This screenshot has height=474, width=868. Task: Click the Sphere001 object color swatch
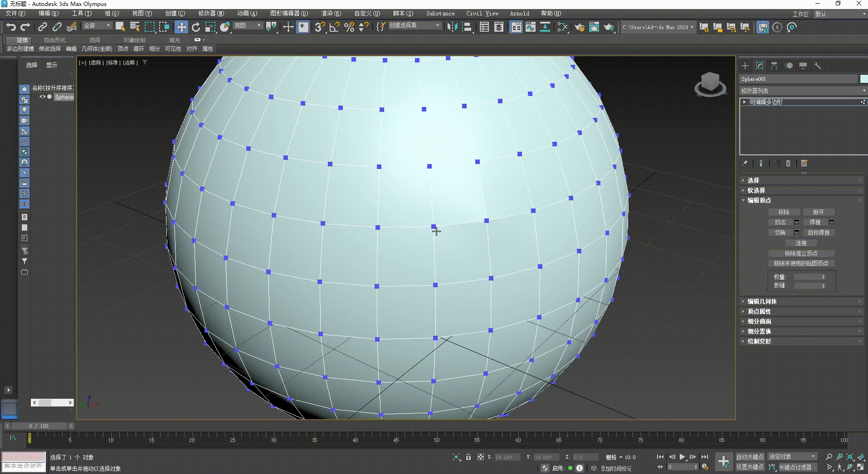coord(863,79)
